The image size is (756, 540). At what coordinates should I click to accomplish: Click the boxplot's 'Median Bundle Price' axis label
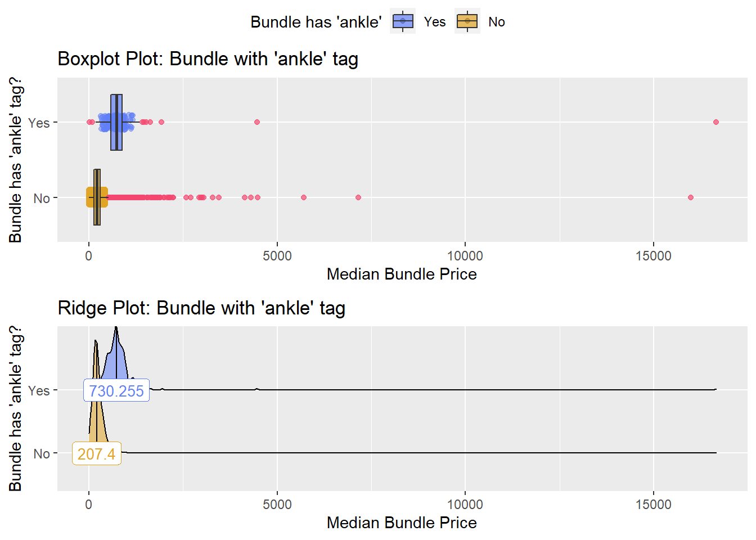point(402,274)
